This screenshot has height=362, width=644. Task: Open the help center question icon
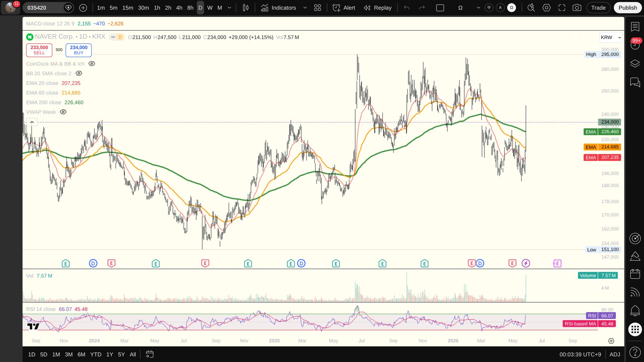(635, 352)
